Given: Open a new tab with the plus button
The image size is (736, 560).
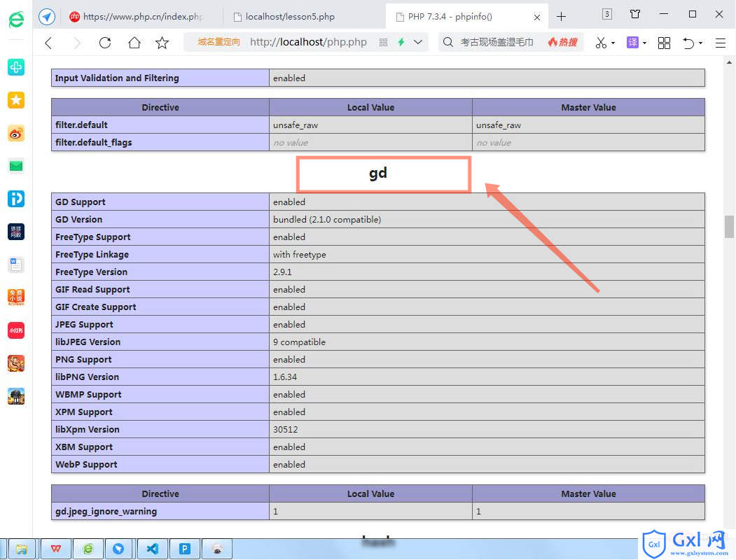Looking at the screenshot, I should tap(561, 17).
